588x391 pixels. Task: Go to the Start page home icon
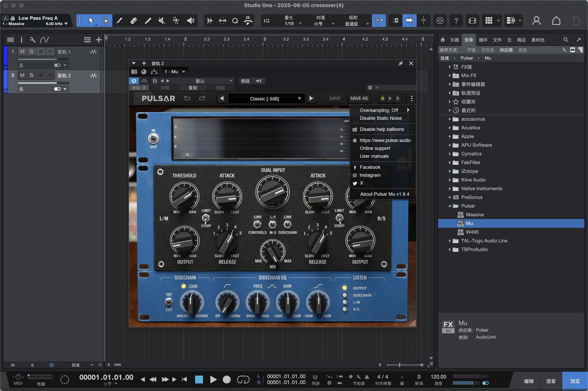(556, 20)
